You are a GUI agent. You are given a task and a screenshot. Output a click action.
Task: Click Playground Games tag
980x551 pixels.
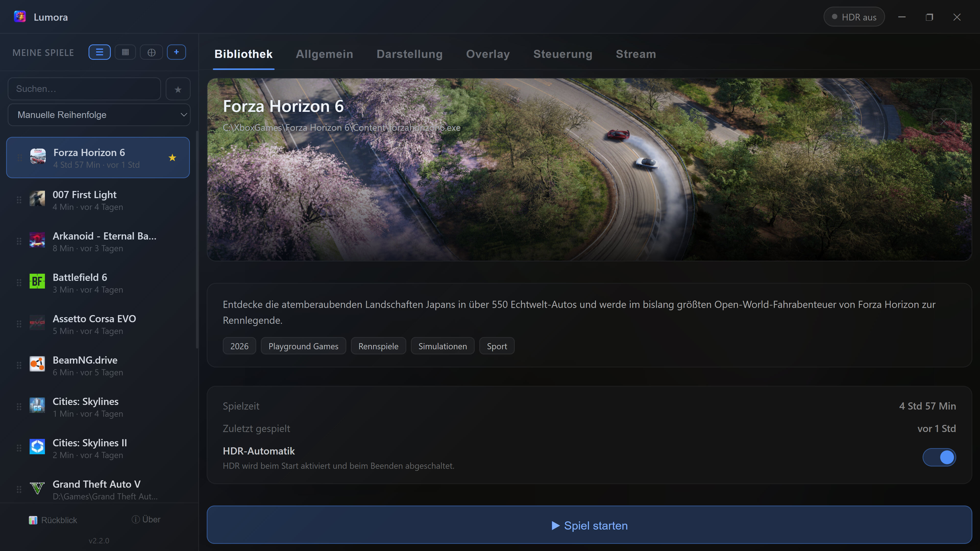pyautogui.click(x=303, y=346)
